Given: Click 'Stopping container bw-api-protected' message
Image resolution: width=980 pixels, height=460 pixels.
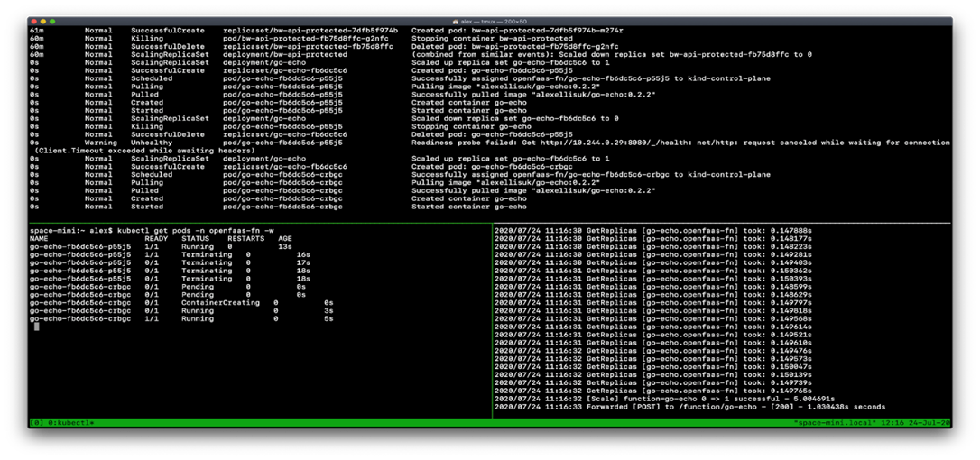Looking at the screenshot, I should [492, 38].
